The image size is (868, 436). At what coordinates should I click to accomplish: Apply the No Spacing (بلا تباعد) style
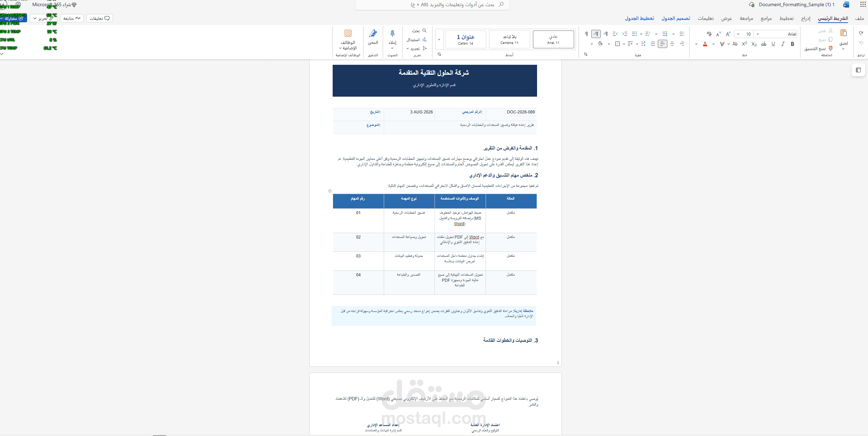(509, 39)
